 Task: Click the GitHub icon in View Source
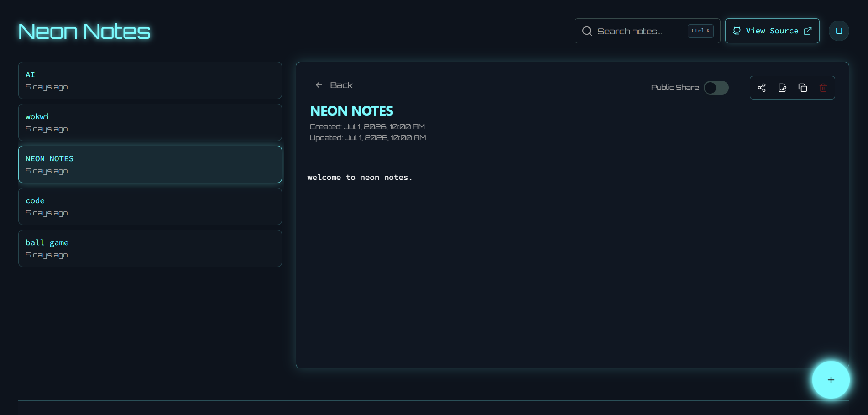pos(737,31)
